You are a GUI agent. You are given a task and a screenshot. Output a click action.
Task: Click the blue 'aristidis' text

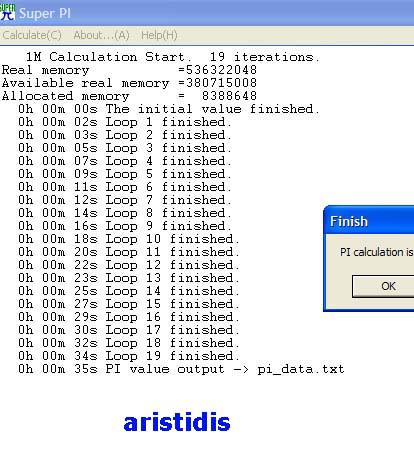coord(177,422)
